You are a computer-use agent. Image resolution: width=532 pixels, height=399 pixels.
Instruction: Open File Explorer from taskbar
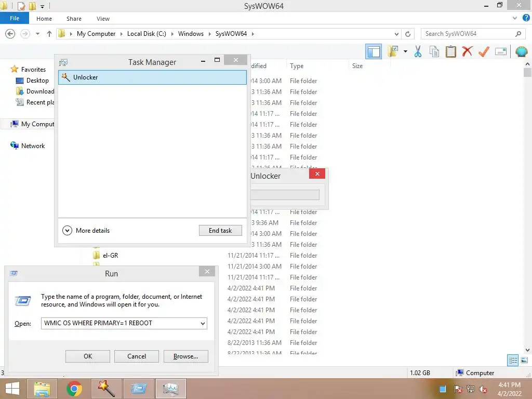coord(42,389)
